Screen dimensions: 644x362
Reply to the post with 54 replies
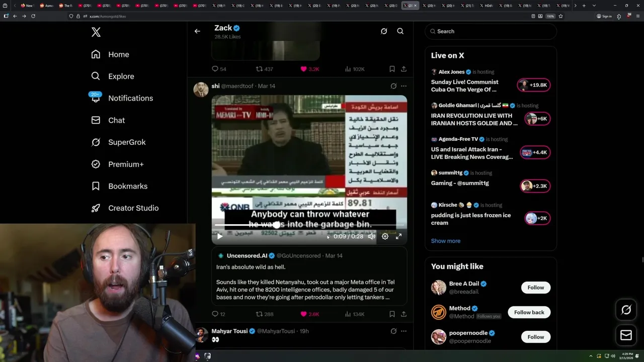[x=219, y=69]
